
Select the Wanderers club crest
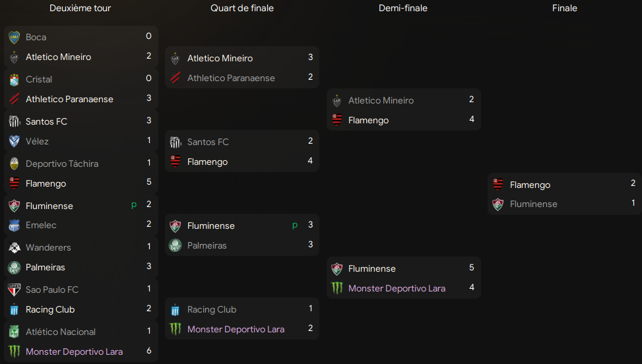pyautogui.click(x=15, y=248)
